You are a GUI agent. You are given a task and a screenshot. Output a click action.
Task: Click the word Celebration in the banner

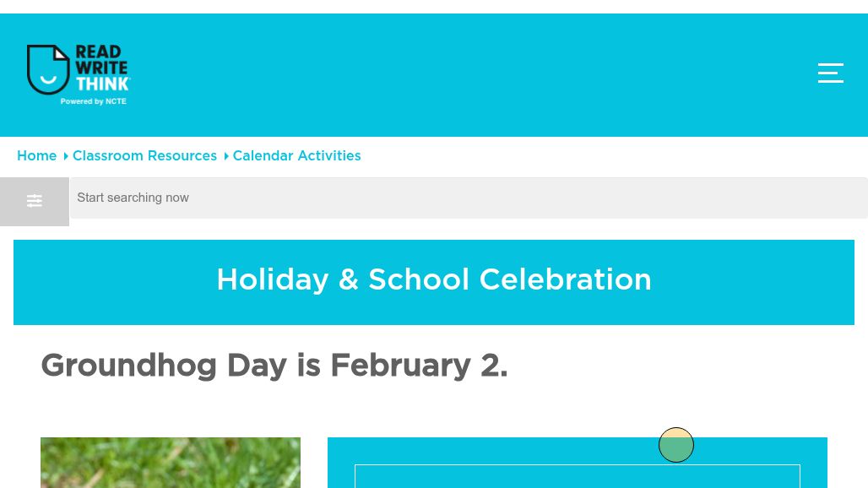pyautogui.click(x=565, y=279)
